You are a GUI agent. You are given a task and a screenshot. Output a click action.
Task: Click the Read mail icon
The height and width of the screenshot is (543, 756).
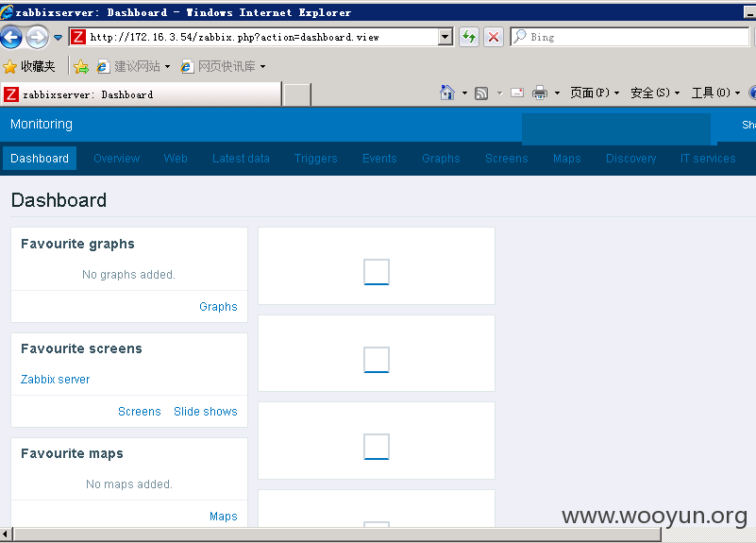click(517, 93)
